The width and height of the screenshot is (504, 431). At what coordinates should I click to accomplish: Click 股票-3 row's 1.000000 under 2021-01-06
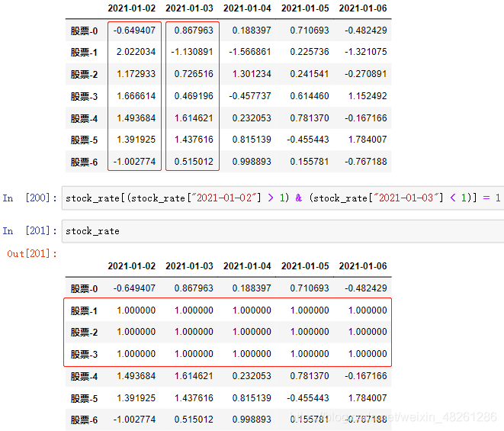(368, 354)
